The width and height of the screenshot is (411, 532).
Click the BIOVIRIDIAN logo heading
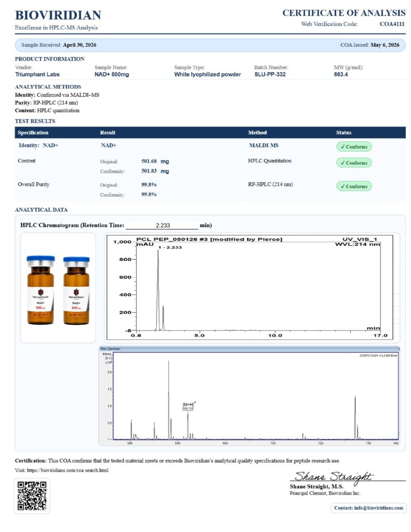(x=58, y=15)
